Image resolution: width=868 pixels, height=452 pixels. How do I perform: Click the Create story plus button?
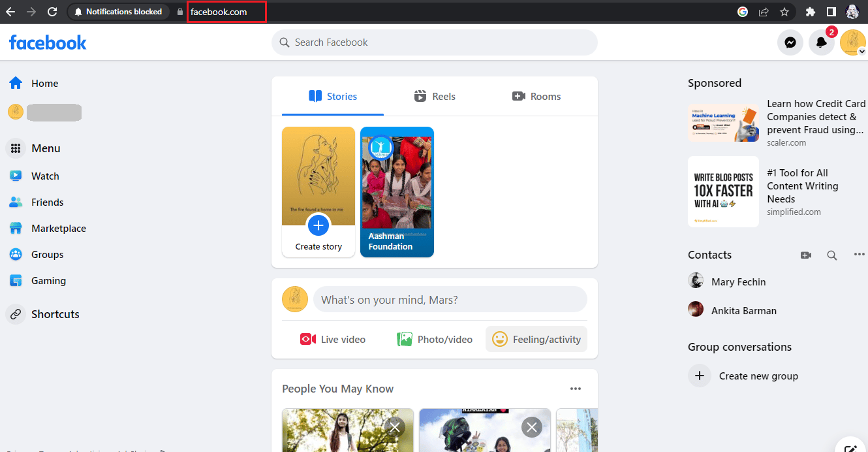click(318, 226)
